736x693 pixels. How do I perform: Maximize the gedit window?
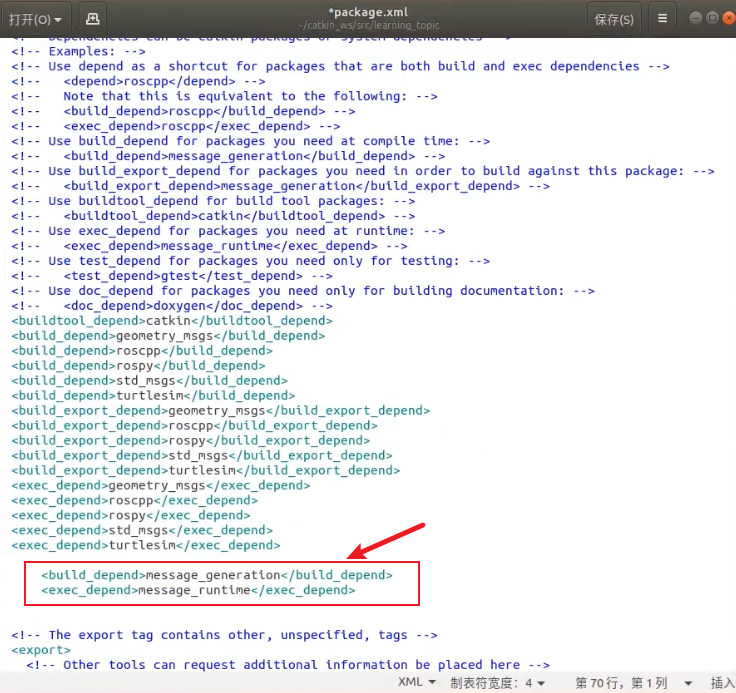pos(712,18)
